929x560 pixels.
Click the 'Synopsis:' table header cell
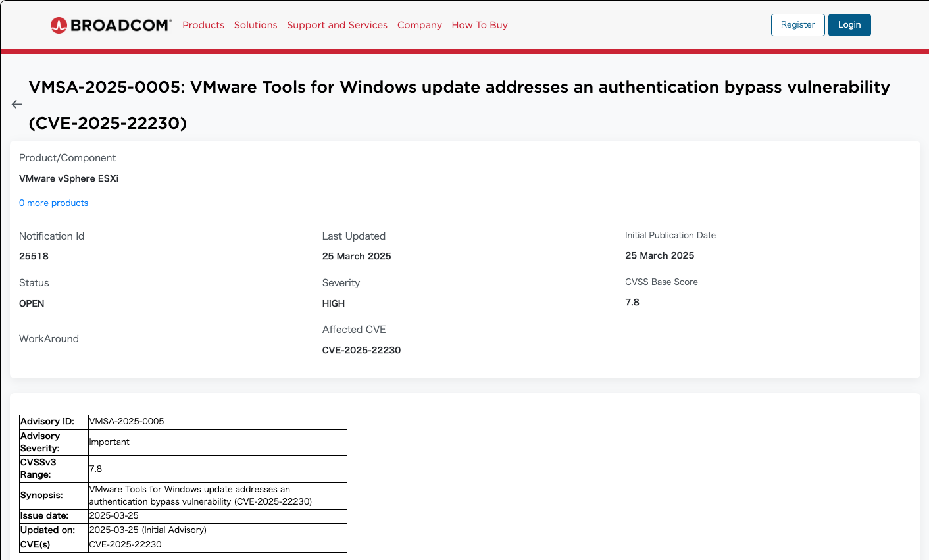pyautogui.click(x=54, y=496)
